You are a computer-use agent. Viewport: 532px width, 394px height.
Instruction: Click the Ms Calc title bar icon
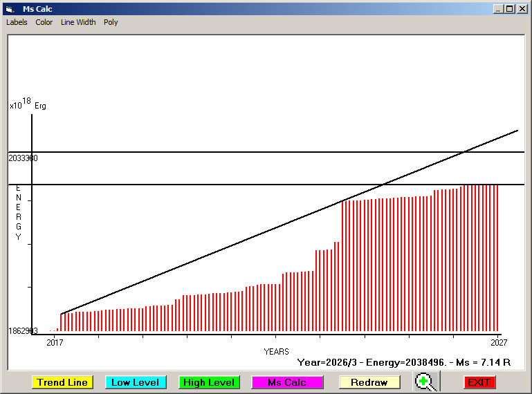pos(9,9)
